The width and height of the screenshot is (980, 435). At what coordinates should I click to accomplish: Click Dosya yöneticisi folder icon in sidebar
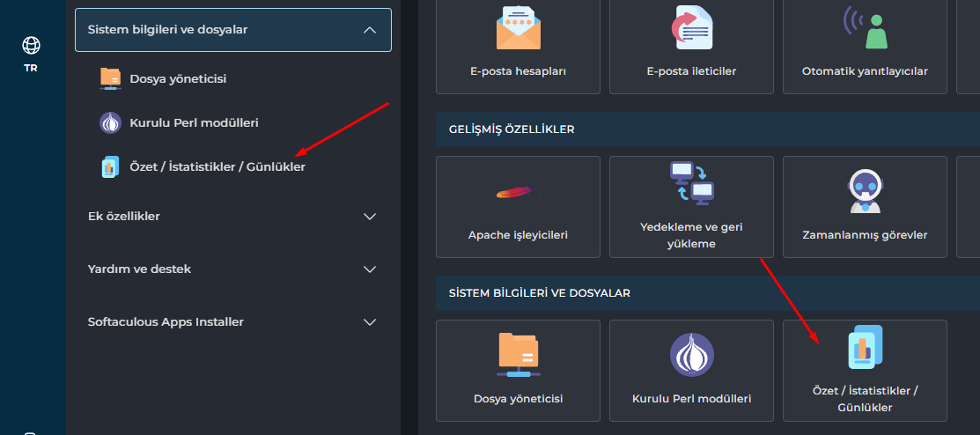coord(110,78)
